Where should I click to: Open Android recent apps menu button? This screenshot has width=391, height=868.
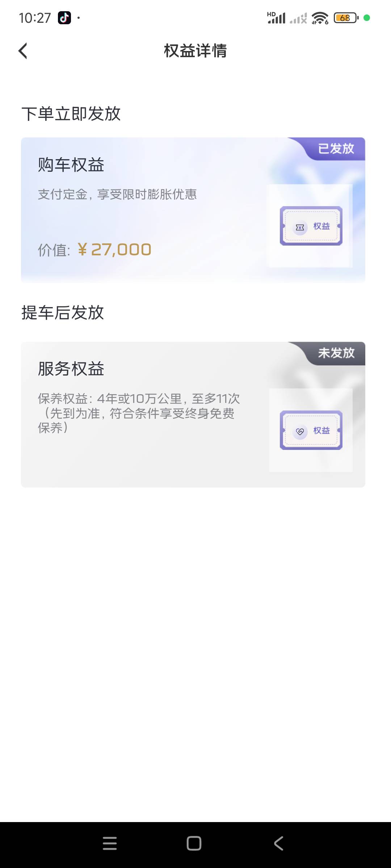pos(110,843)
